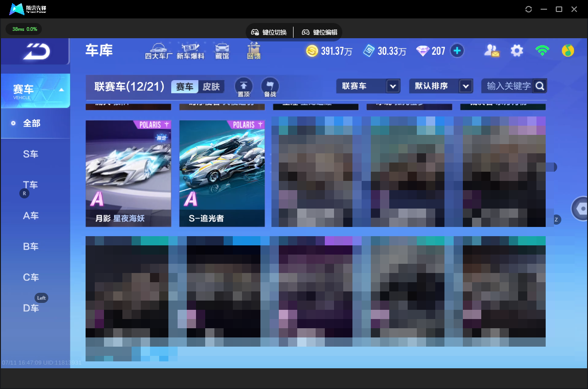Click the blue coupon currency icon
Image resolution: width=588 pixels, height=389 pixels.
(x=369, y=51)
